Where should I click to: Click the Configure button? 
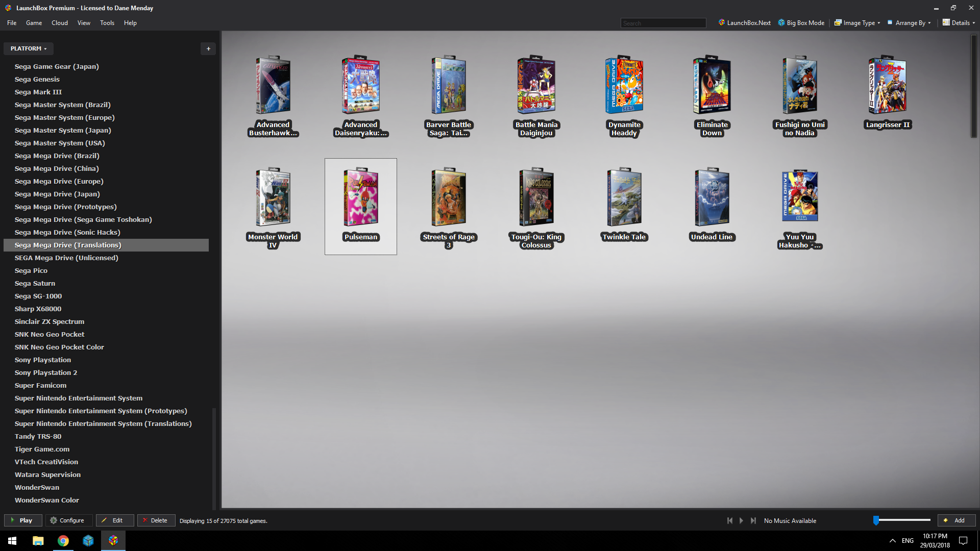coord(69,520)
